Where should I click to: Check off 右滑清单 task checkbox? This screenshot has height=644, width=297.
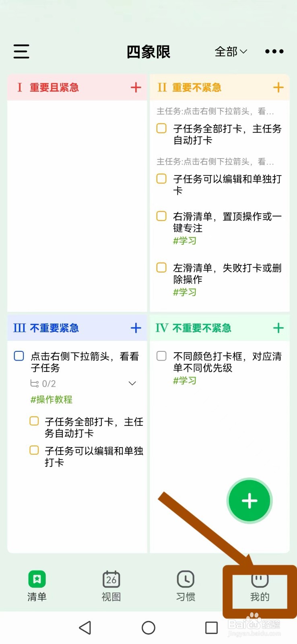coord(161,216)
